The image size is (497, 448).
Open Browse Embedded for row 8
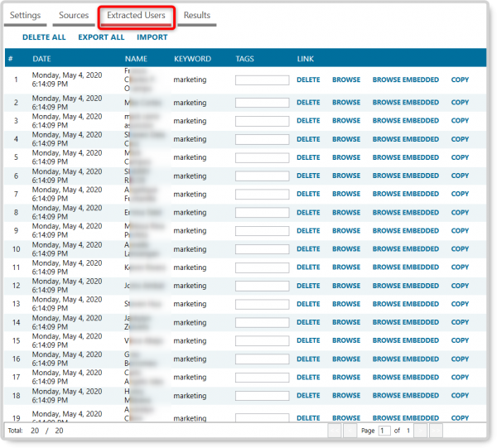405,213
